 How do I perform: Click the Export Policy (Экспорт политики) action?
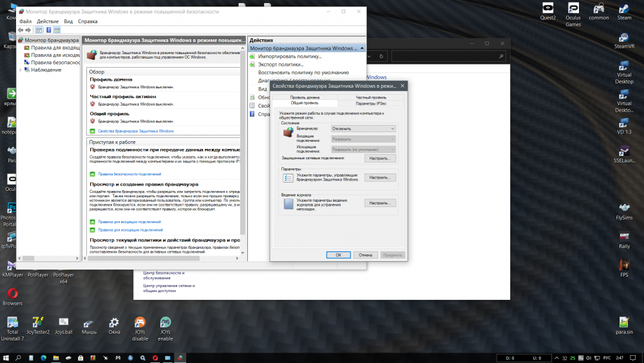280,64
